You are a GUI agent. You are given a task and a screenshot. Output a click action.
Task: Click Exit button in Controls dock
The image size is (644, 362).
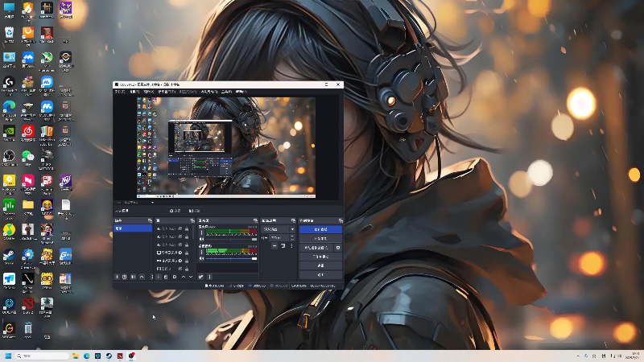tap(320, 274)
